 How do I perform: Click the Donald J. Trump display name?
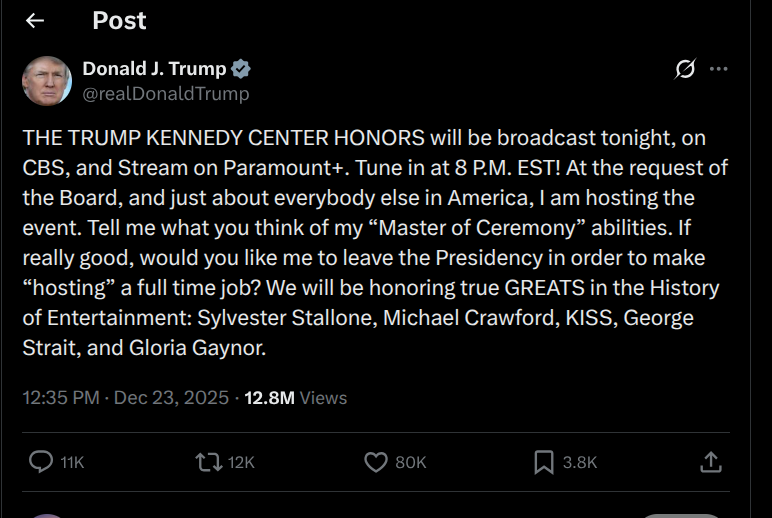tap(154, 69)
